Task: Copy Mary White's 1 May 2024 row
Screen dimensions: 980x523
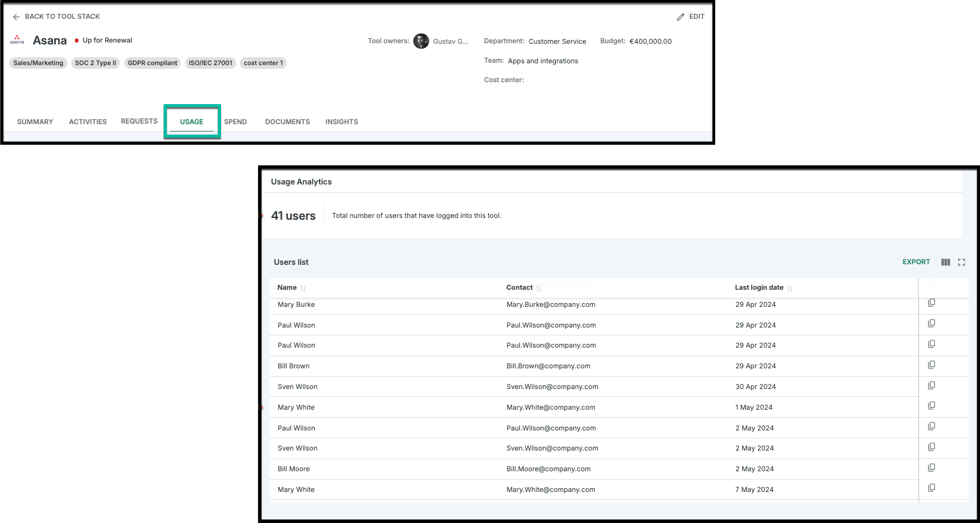Action: point(931,405)
